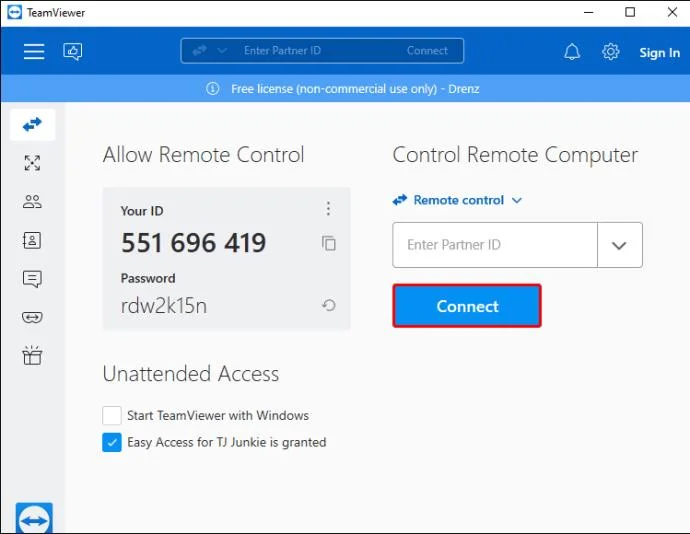Refresh the random password
Viewport: 690px width, 534px height.
coord(329,305)
